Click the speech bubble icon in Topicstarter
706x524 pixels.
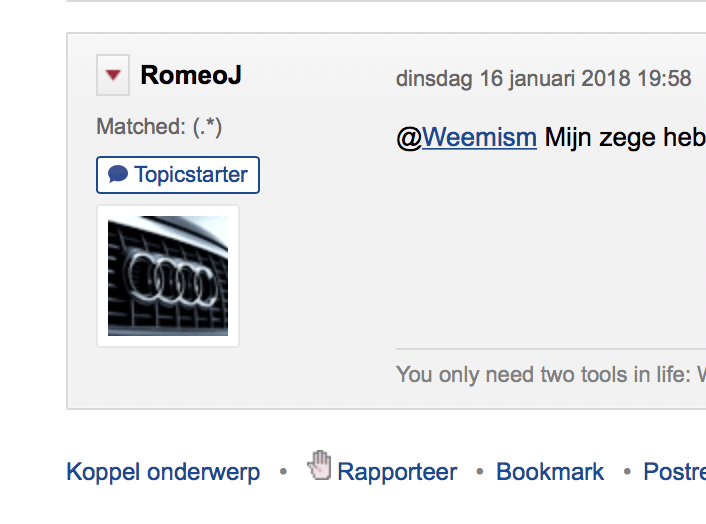(118, 175)
